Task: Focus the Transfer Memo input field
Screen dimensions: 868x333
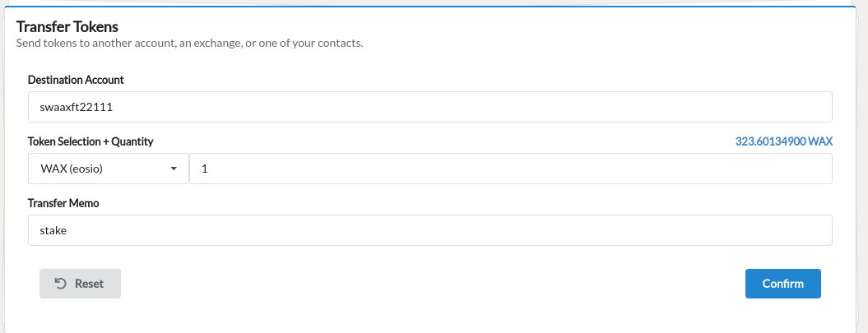Action: [x=430, y=230]
